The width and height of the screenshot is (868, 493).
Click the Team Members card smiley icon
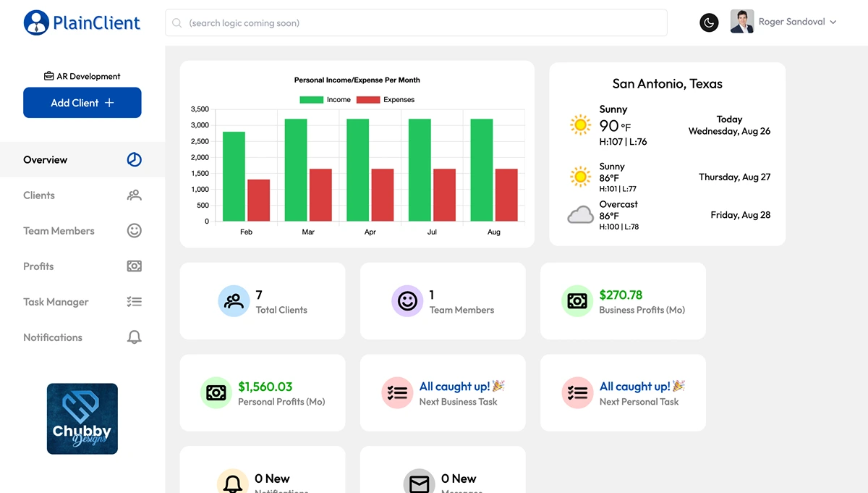pos(407,301)
